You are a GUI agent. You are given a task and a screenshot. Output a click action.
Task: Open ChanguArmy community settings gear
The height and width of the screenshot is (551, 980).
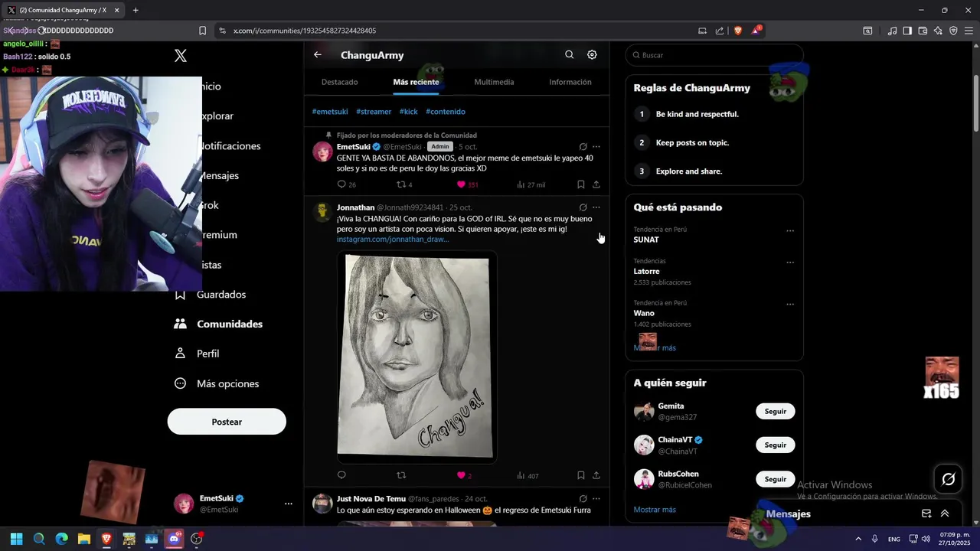[x=592, y=55]
